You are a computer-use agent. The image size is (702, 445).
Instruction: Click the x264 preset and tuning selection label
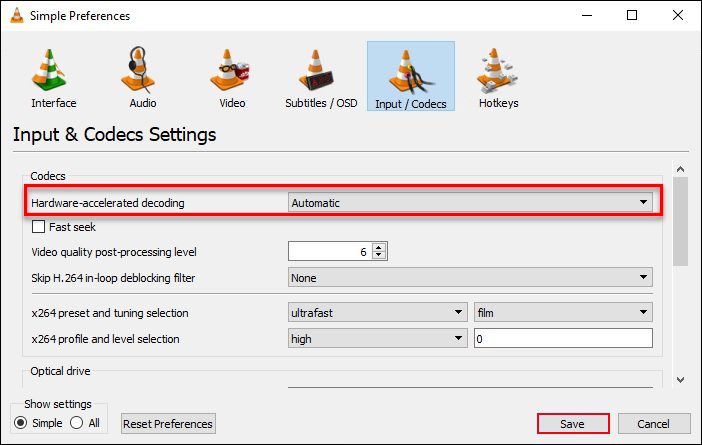[x=110, y=313]
